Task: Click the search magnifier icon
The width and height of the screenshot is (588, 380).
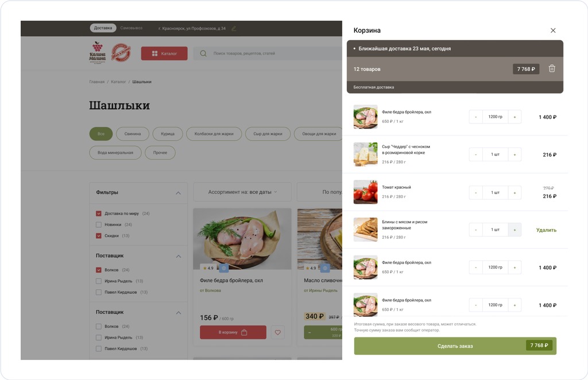Action: [203, 53]
